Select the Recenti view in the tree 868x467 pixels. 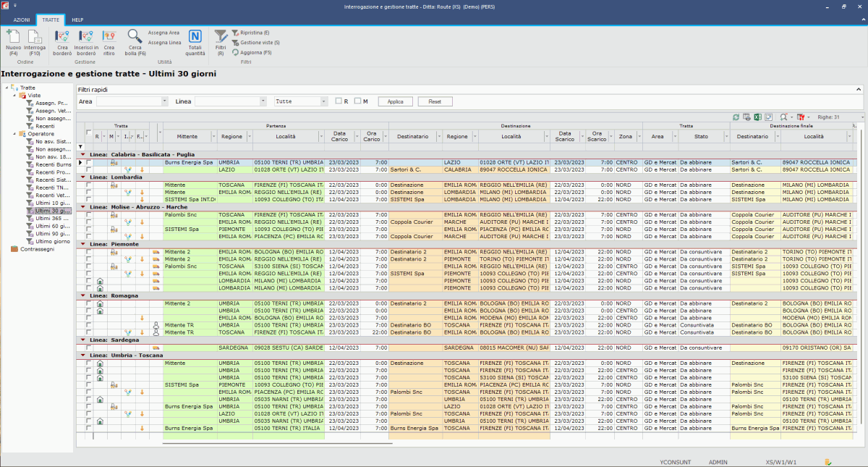click(45, 126)
